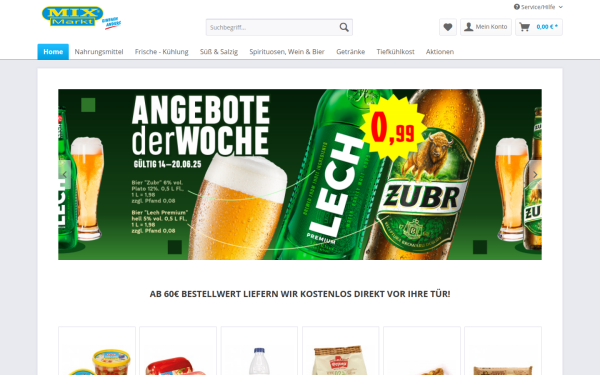Select the Home tab
Screen dimensions: 600x375
(53, 52)
